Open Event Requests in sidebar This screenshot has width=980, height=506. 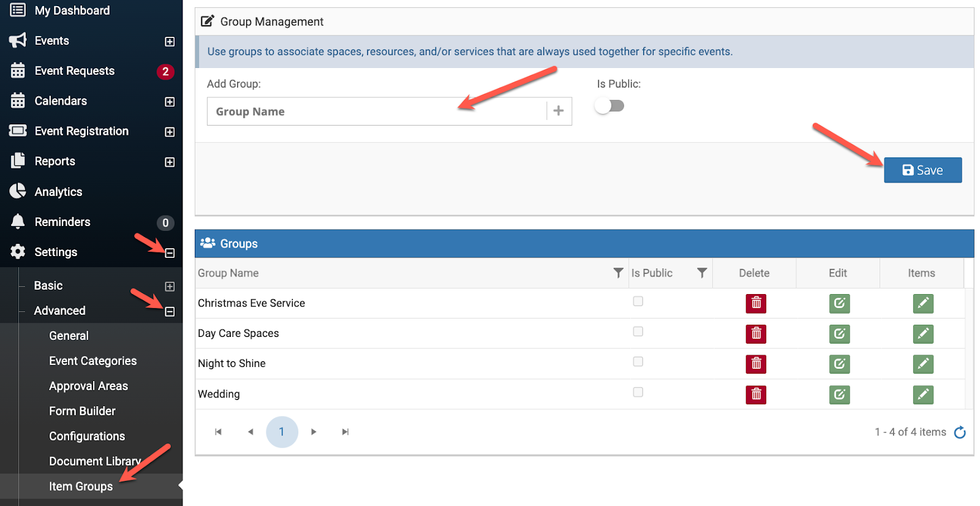(x=74, y=71)
